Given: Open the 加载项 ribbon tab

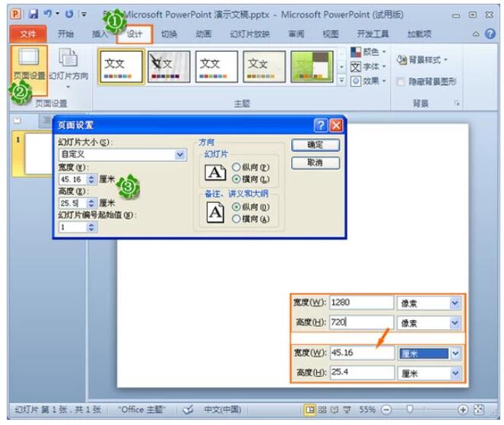Looking at the screenshot, I should click(x=419, y=33).
